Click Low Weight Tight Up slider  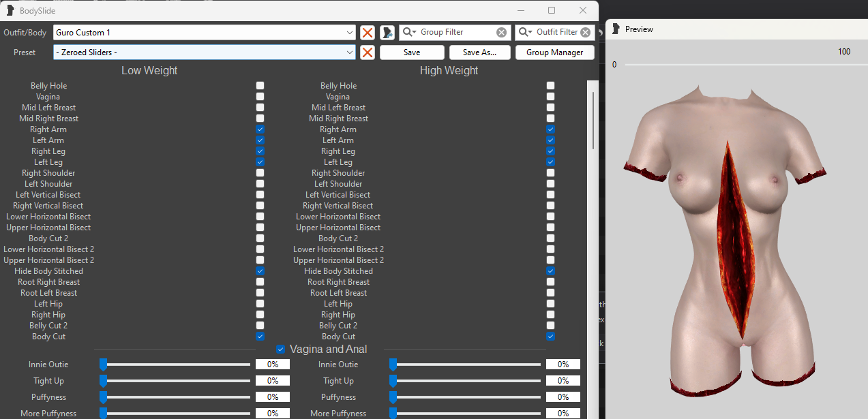(x=175, y=381)
